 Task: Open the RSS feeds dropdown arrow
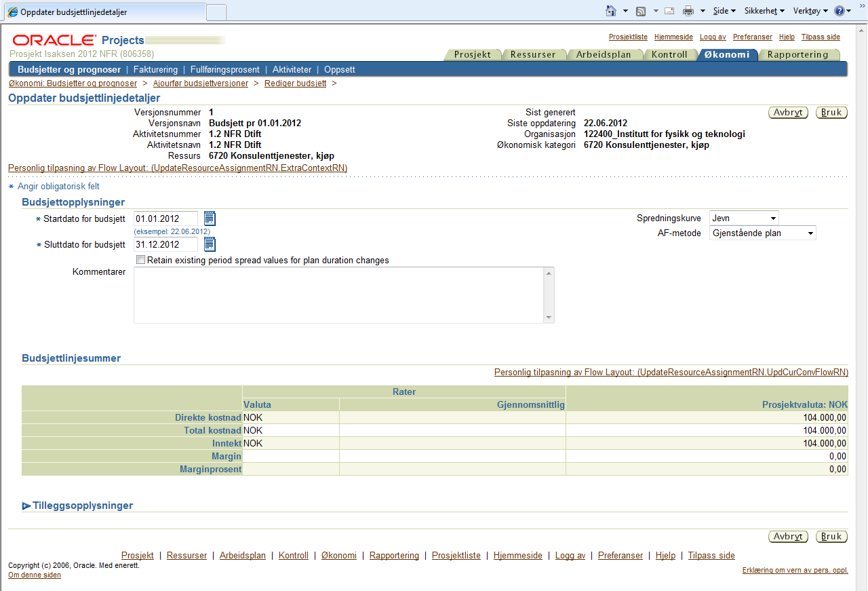(656, 11)
